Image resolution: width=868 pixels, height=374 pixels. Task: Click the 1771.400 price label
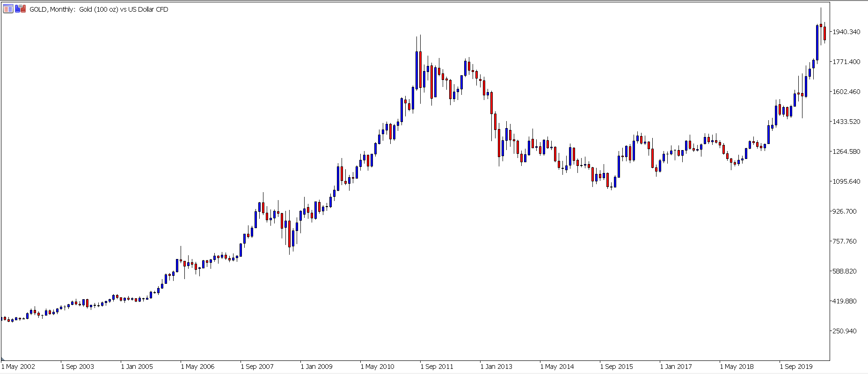[846, 62]
